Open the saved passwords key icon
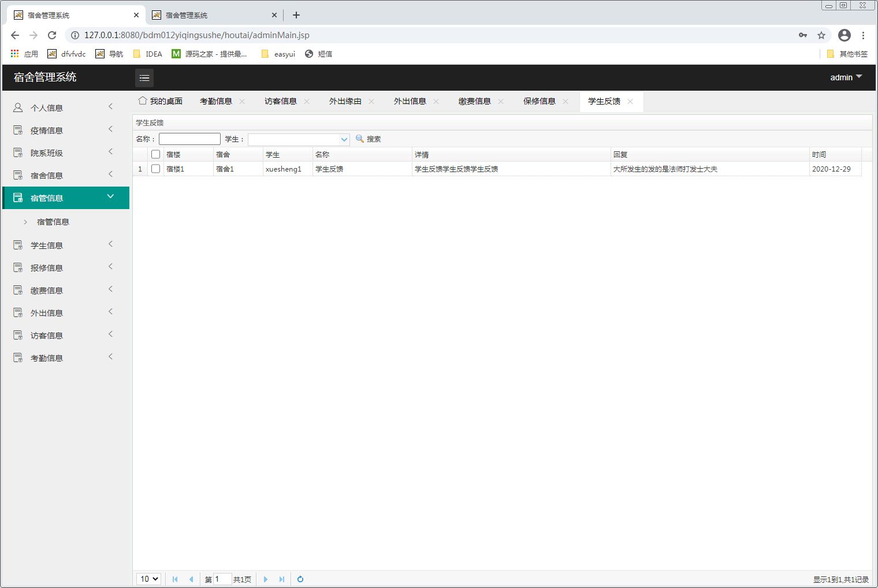Image resolution: width=878 pixels, height=588 pixels. 803,35
